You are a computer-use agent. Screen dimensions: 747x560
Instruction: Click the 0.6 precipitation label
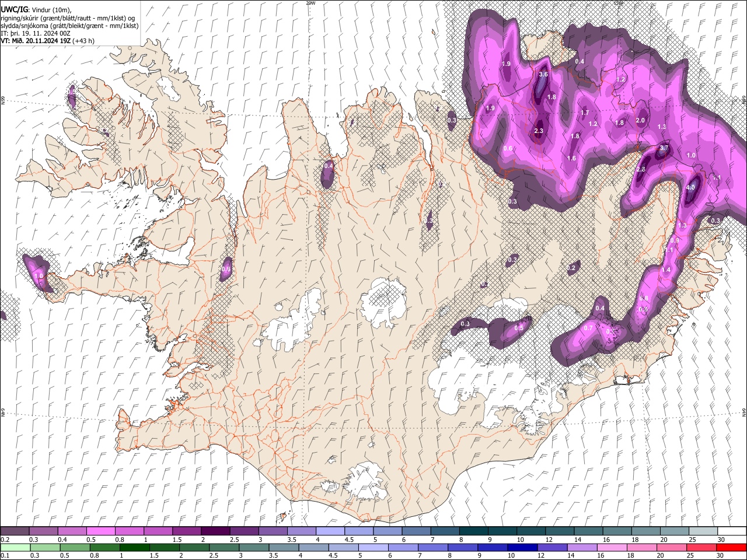pos(508,149)
